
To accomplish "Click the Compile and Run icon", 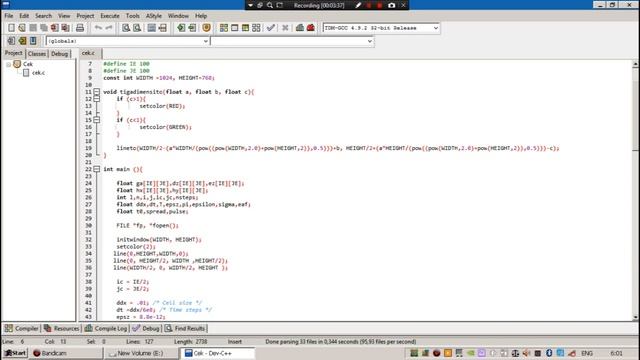I will 245,28.
